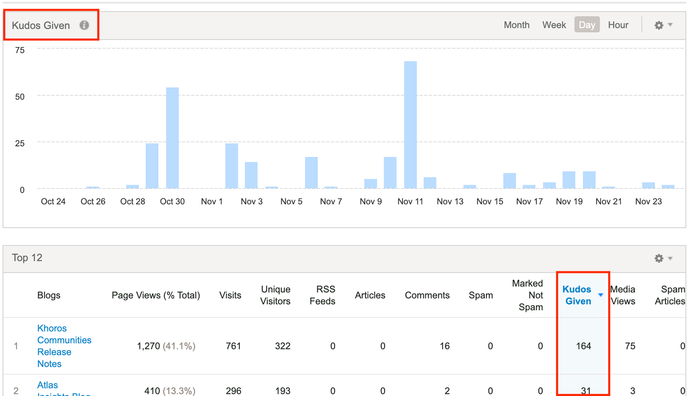
Task: Click the Kudos Given info icon
Action: pos(84,25)
